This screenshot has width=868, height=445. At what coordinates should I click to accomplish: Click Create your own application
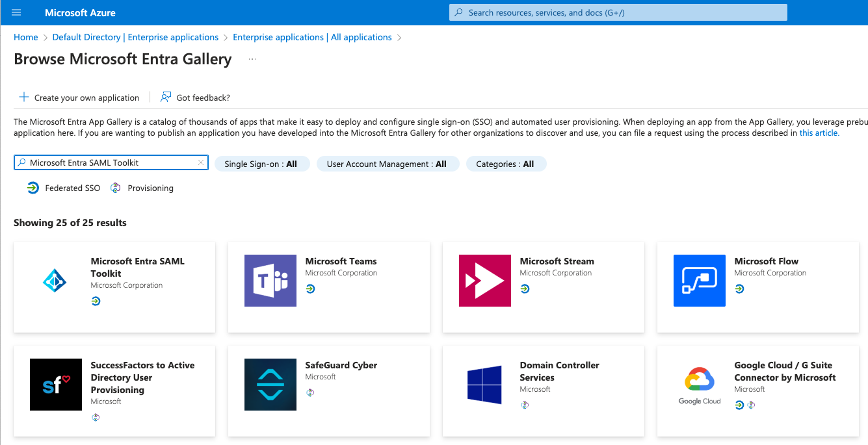(x=79, y=97)
